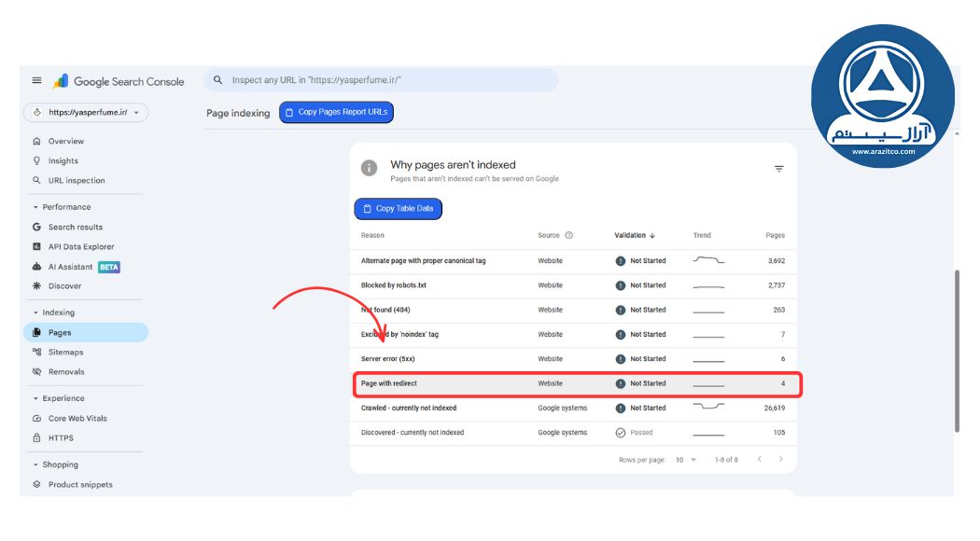
Task: Click the Search results Google icon
Action: click(37, 227)
